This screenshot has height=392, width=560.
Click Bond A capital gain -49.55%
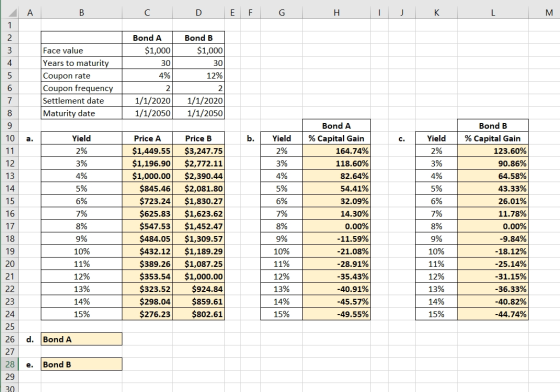pyautogui.click(x=336, y=314)
